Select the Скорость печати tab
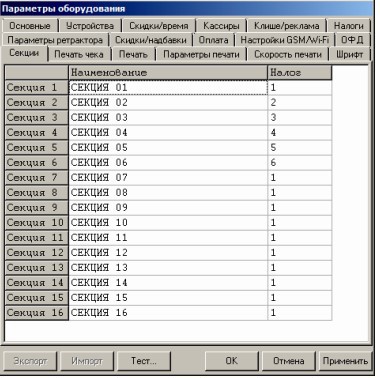Viewport: 380px width, 378px height. [288, 54]
